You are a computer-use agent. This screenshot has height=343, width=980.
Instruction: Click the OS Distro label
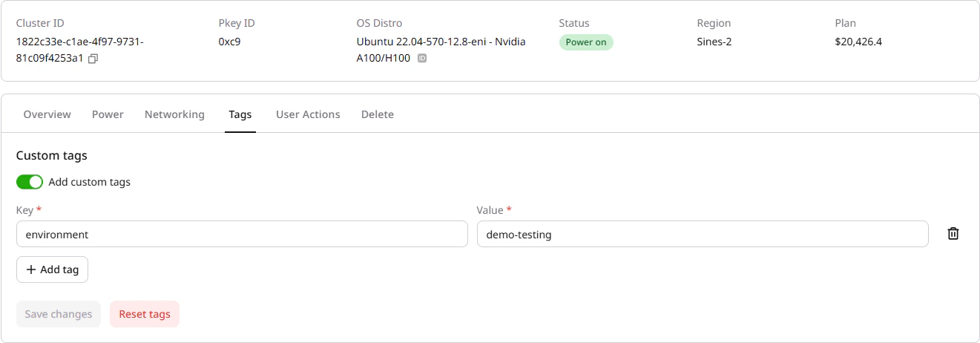(380, 23)
